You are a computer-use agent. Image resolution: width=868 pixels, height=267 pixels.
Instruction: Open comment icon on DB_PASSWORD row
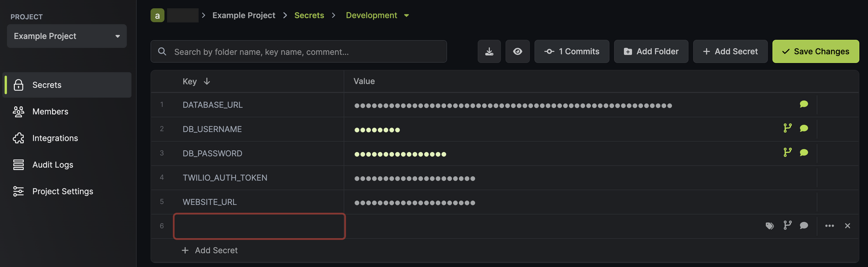point(804,153)
